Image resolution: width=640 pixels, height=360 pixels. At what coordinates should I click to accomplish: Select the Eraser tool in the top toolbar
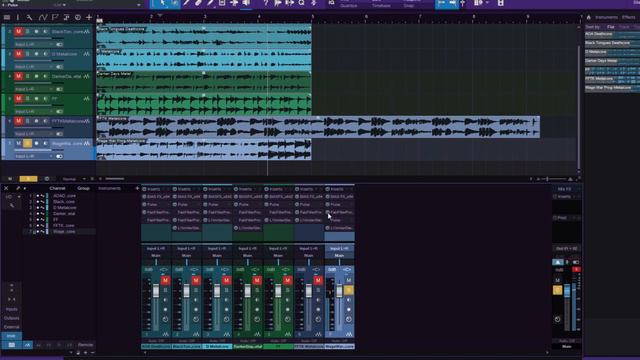pyautogui.click(x=198, y=3)
